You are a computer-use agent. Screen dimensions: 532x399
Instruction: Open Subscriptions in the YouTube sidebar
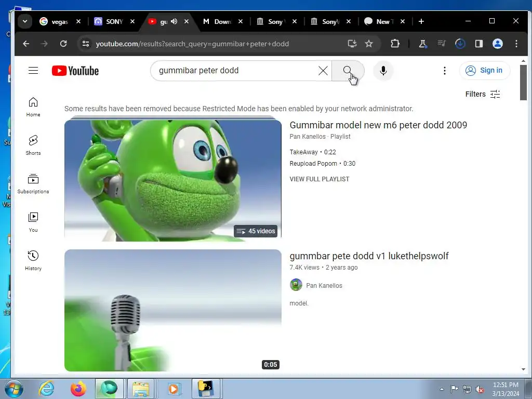pyautogui.click(x=33, y=183)
